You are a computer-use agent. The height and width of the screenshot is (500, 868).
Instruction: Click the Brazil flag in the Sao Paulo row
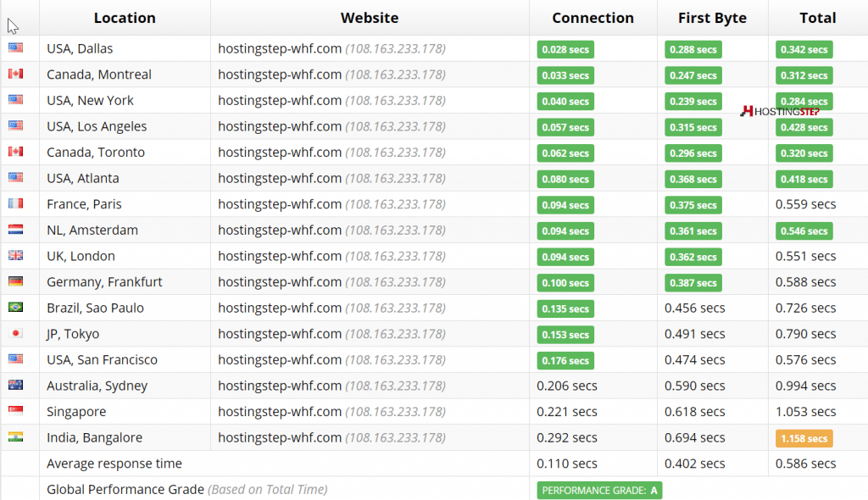15,307
